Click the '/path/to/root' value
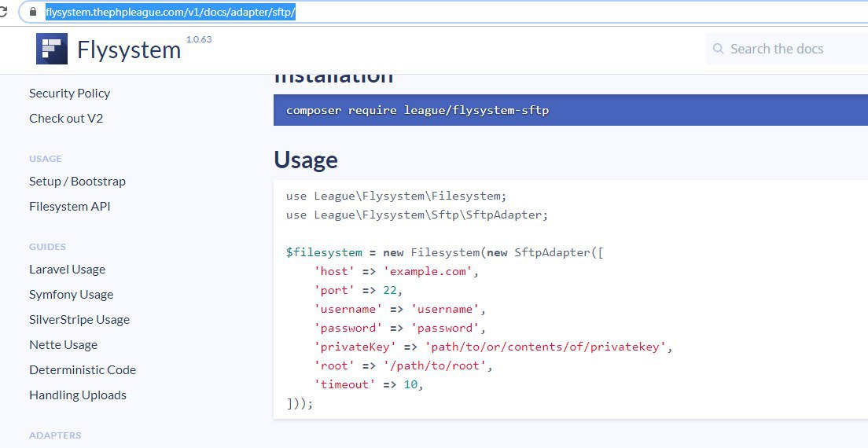Viewport: 868px width, 448px height. point(435,365)
